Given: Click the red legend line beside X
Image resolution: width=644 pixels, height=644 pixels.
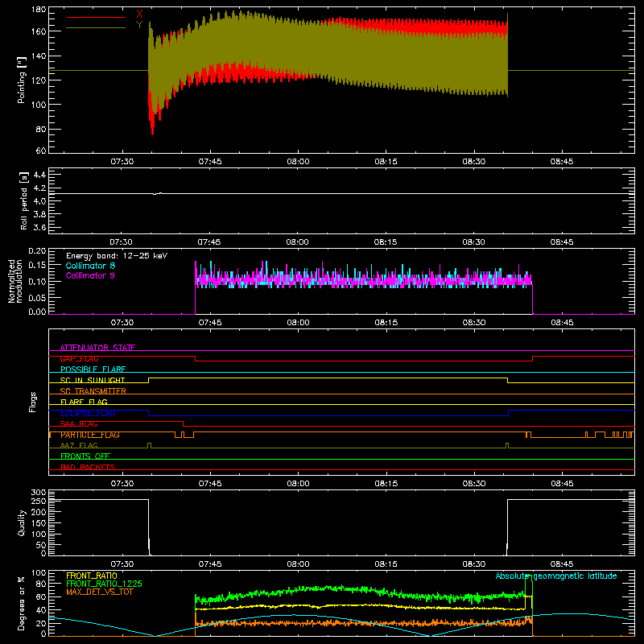Looking at the screenshot, I should [x=96, y=17].
